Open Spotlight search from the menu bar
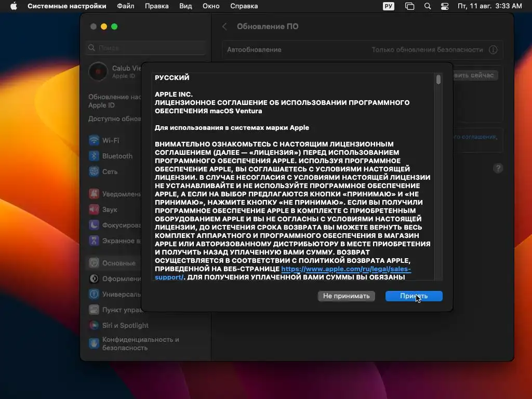Viewport: 532px width, 399px height. 428,6
